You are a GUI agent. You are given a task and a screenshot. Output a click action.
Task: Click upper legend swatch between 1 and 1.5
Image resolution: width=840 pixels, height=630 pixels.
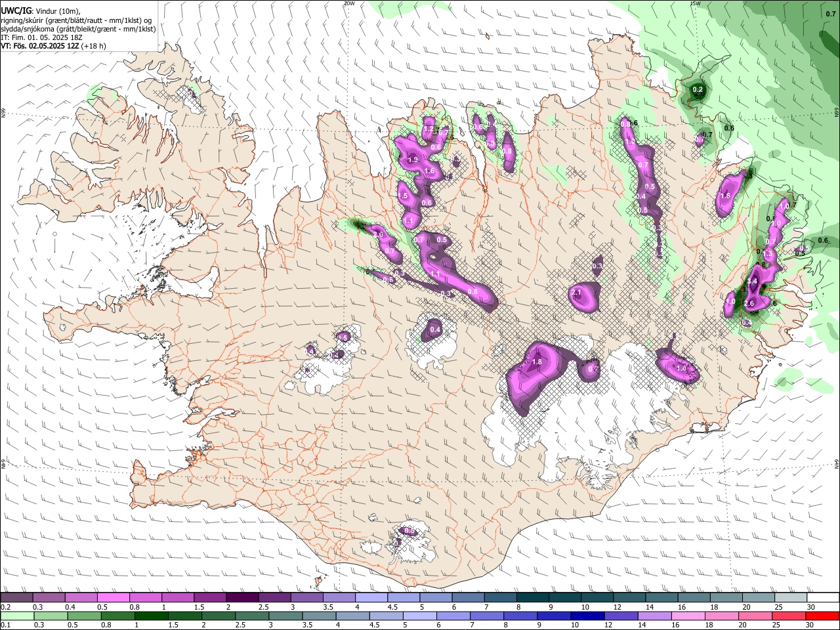pos(178,597)
